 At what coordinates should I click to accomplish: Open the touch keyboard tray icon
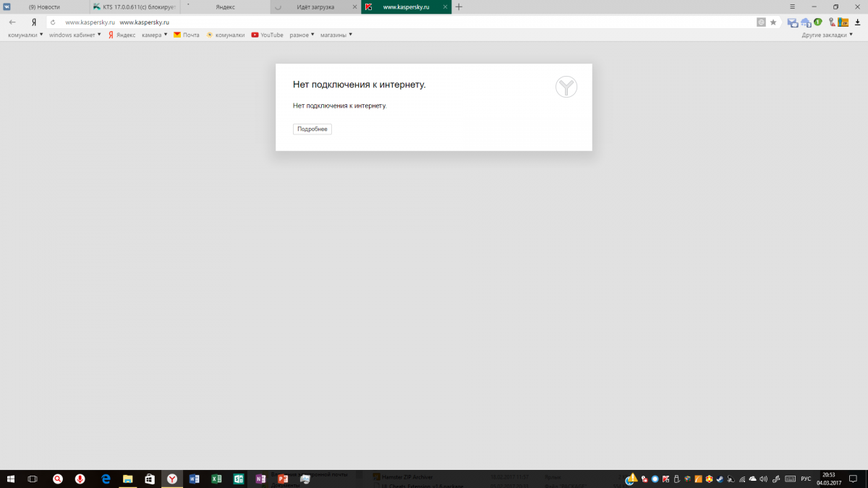click(x=790, y=479)
